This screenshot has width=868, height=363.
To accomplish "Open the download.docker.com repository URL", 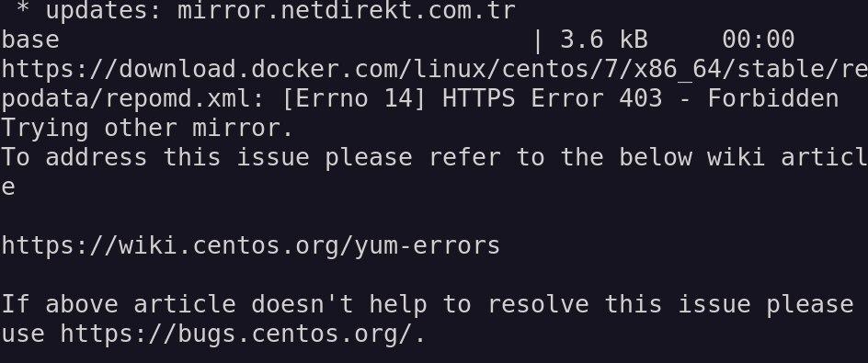I will pos(435,69).
